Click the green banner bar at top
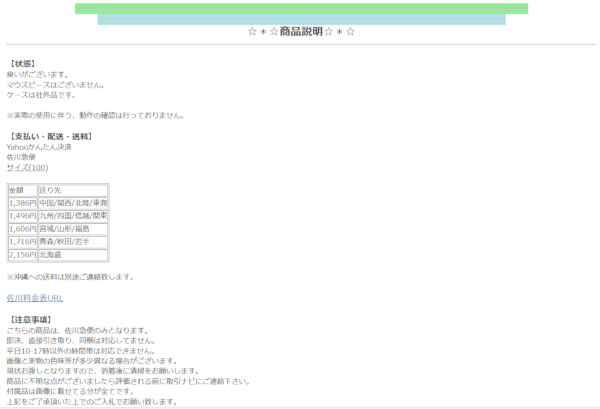The image size is (600, 409). pos(301,9)
